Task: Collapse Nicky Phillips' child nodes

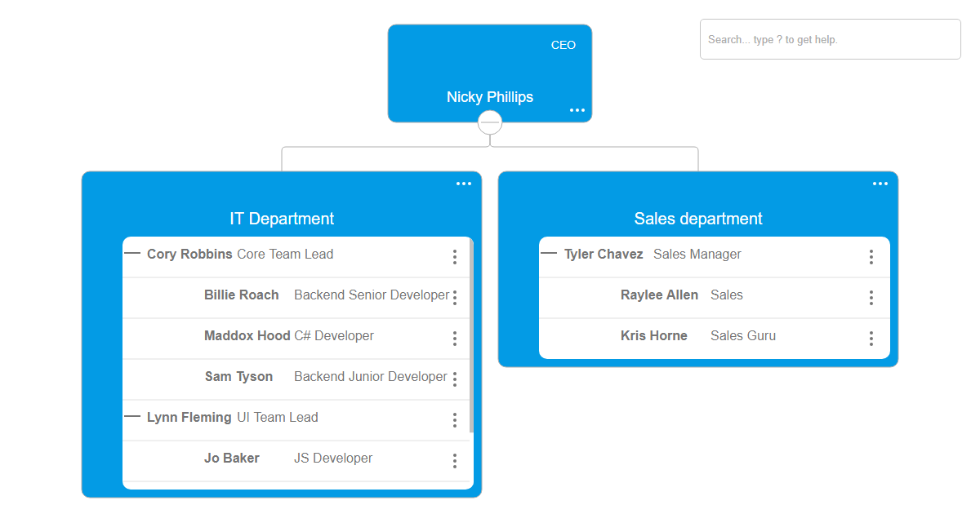Action: 490,122
